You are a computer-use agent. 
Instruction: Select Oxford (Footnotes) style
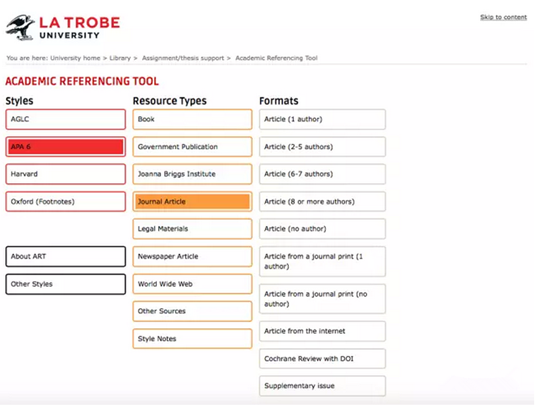click(65, 201)
